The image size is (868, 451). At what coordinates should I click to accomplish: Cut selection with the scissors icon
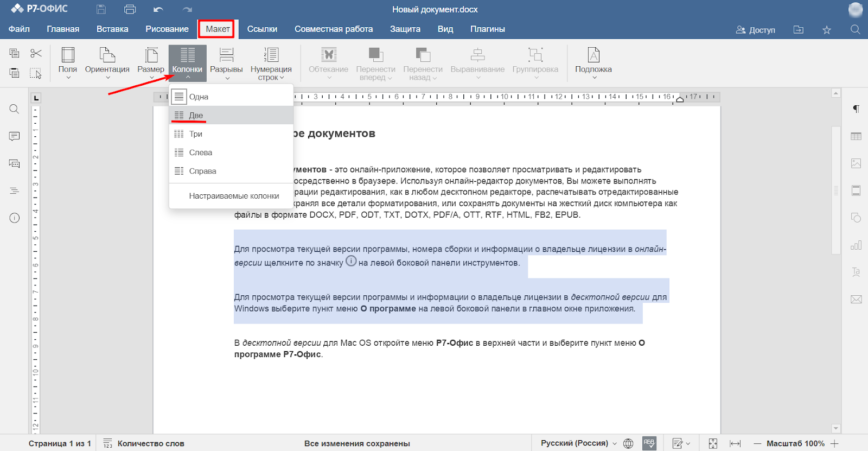(x=36, y=53)
